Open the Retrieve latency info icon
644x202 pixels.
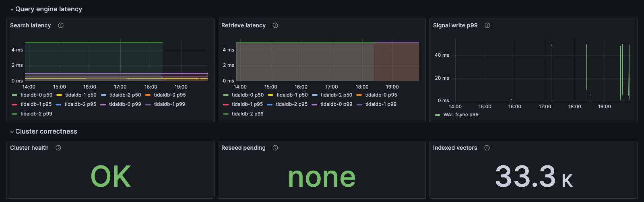(x=275, y=25)
